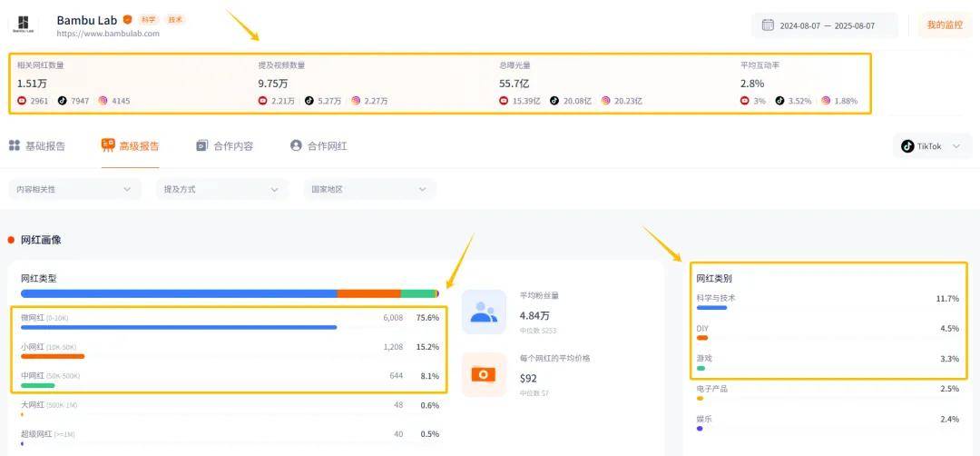Click the 15.2% value in 小网红 row
The image size is (980, 456).
(x=427, y=346)
